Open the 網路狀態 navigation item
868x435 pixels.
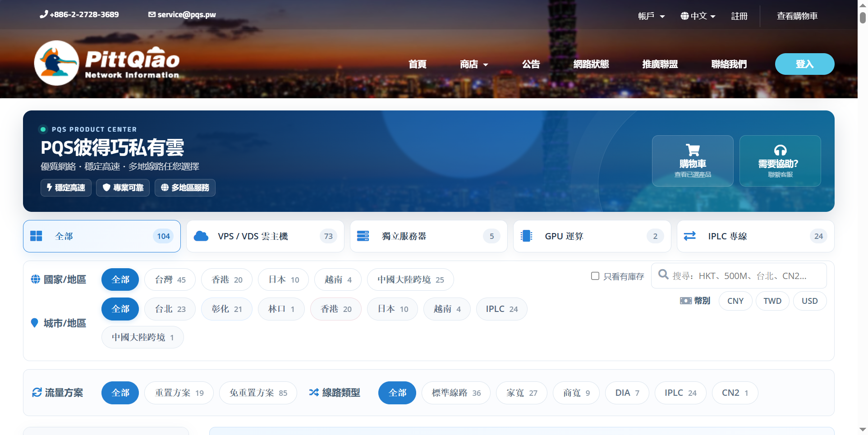pyautogui.click(x=591, y=64)
